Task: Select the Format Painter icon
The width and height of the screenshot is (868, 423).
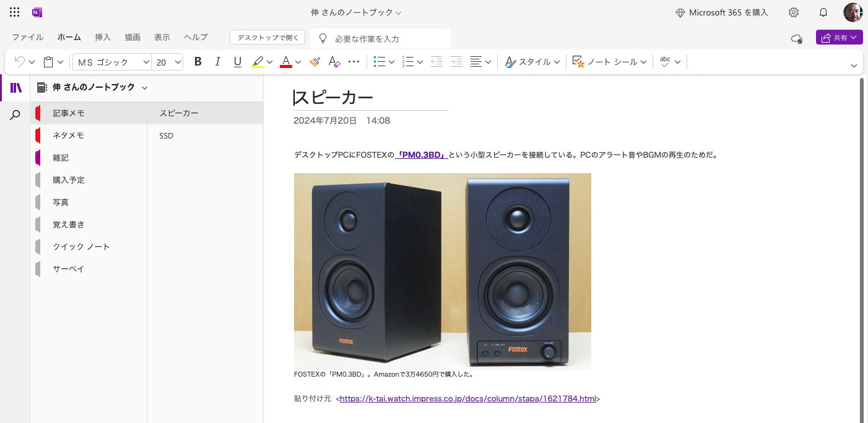Action: pos(315,62)
